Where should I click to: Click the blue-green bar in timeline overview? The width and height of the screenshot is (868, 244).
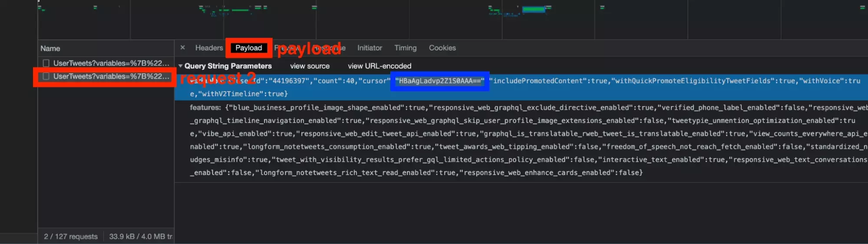coord(533,9)
